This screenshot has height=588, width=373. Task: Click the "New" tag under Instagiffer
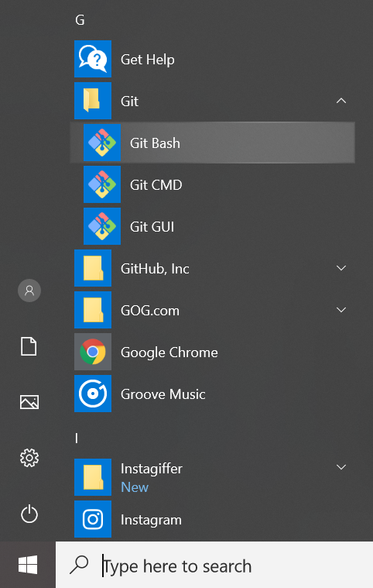pyautogui.click(x=135, y=487)
